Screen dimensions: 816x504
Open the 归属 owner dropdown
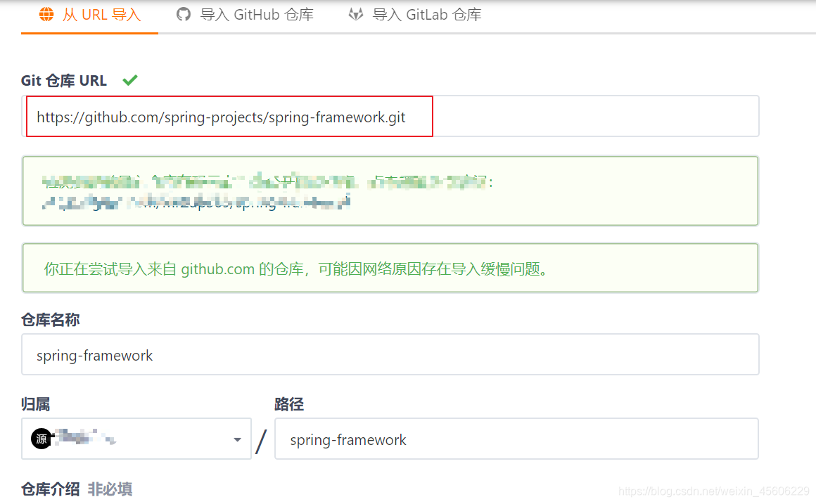[136, 439]
